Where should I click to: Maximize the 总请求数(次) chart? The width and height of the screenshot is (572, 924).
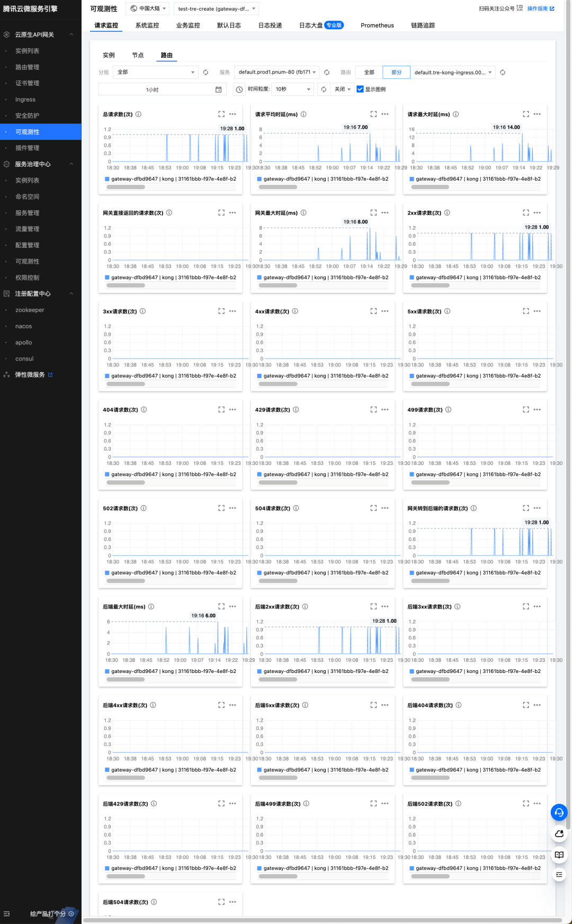(x=221, y=114)
